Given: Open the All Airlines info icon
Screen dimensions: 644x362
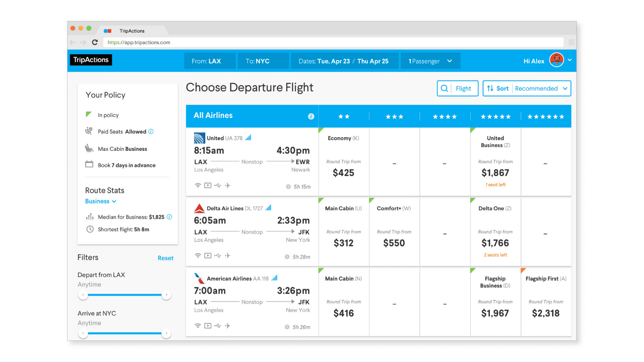Looking at the screenshot, I should point(311,116).
